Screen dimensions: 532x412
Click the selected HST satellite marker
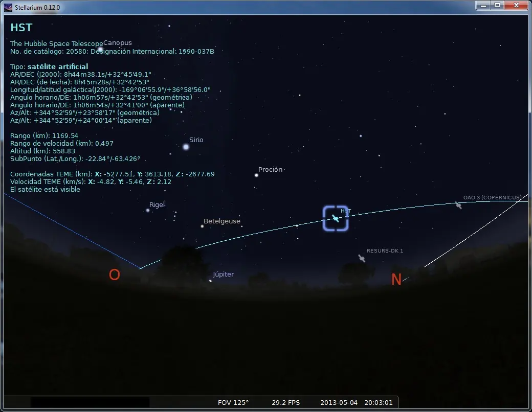coord(336,218)
